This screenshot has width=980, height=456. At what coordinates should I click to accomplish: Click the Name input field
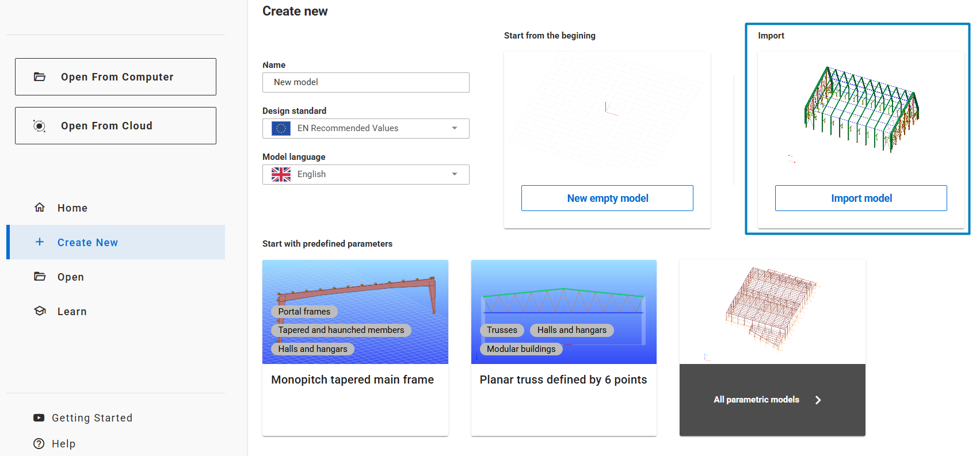pyautogui.click(x=366, y=82)
